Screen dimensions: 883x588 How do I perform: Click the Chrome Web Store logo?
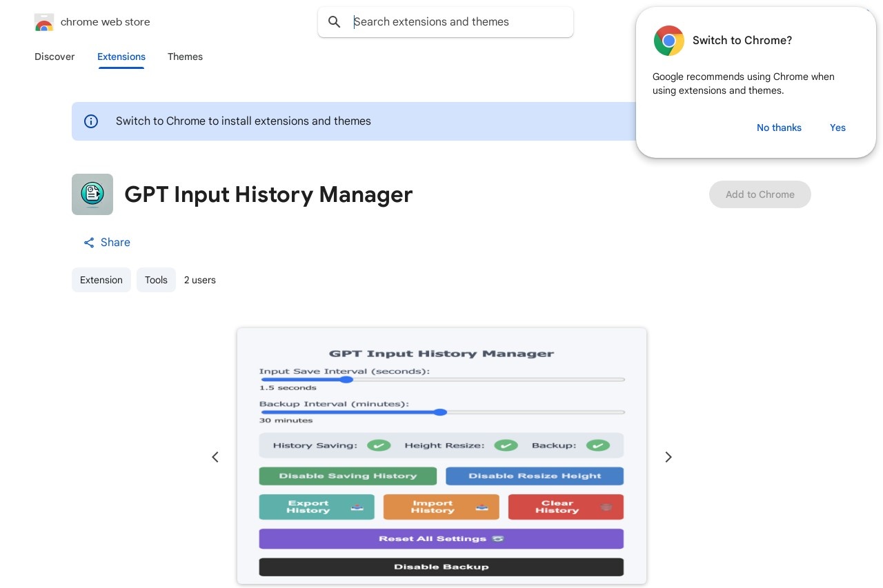pyautogui.click(x=44, y=22)
